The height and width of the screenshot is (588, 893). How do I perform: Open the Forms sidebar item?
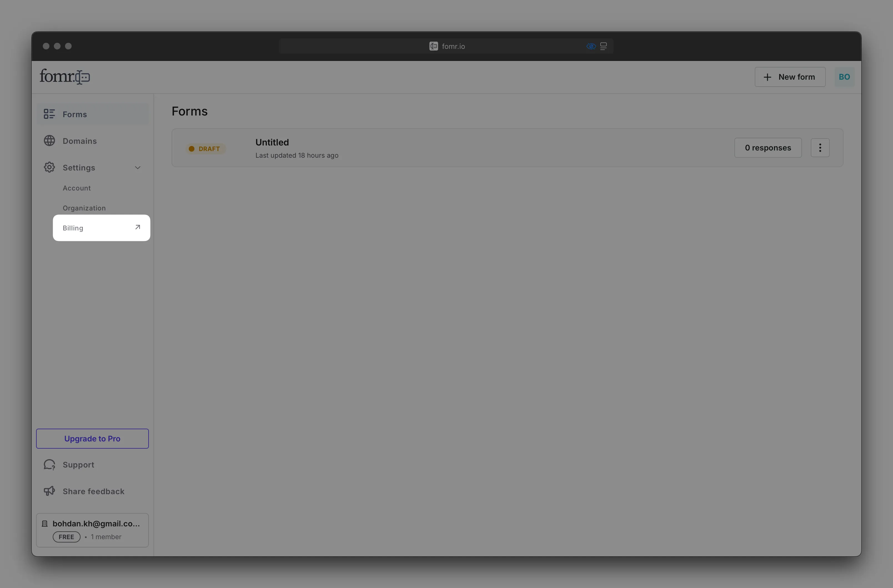coord(93,114)
